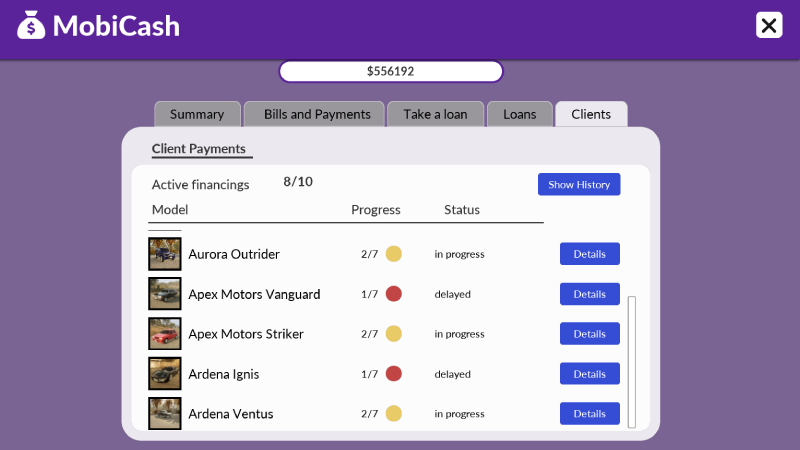The height and width of the screenshot is (450, 800).
Task: Open Details for Aurora Outrider
Action: click(x=589, y=254)
